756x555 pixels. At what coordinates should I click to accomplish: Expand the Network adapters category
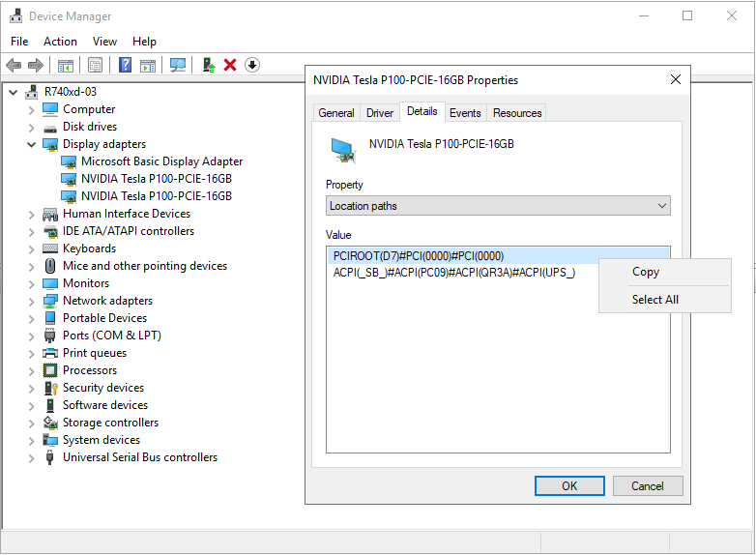[x=32, y=301]
